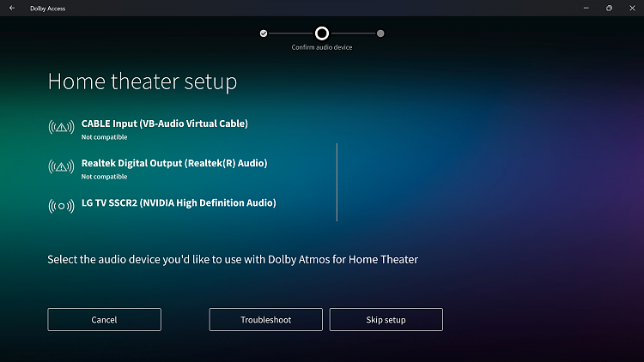The image size is (644, 362).
Task: Click the speaker icon beside LG TV SSCR2
Action: pos(61,206)
